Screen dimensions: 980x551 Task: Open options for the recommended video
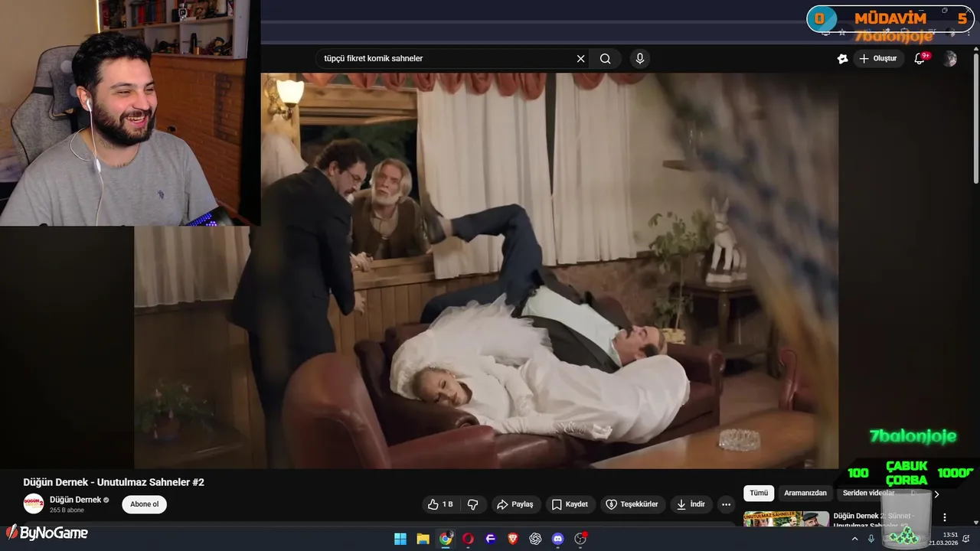(x=945, y=517)
